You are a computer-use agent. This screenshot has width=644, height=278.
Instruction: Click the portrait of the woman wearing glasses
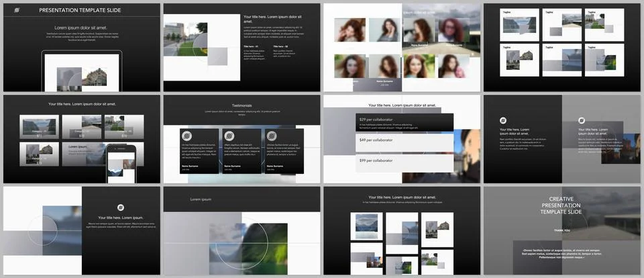(454, 30)
